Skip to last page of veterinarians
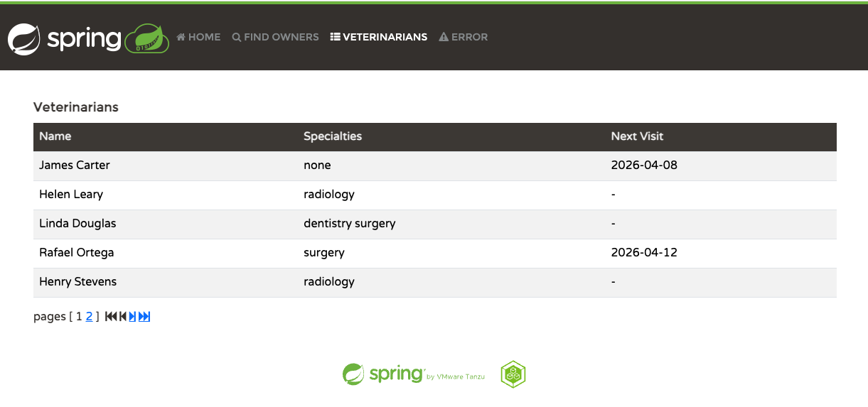The width and height of the screenshot is (868, 407). pos(144,317)
